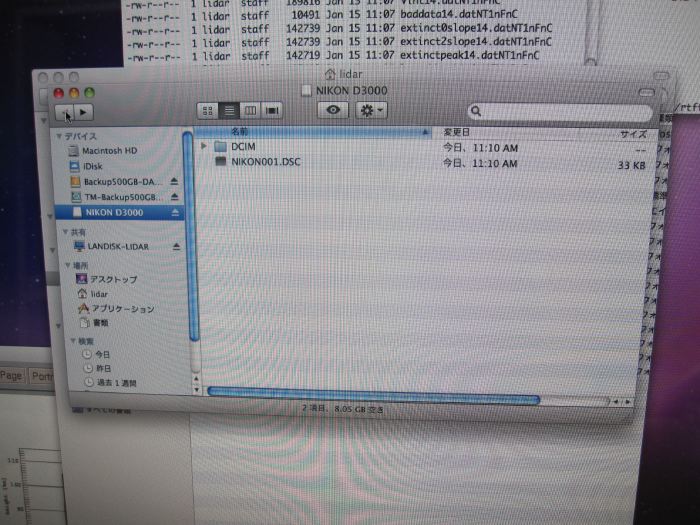Click the NIKON D3000 toolbar toggle pill
The width and height of the screenshot is (700, 525).
[x=646, y=93]
